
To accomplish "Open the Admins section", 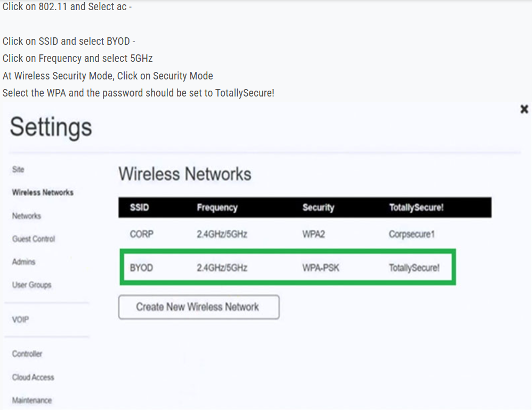I will (23, 262).
